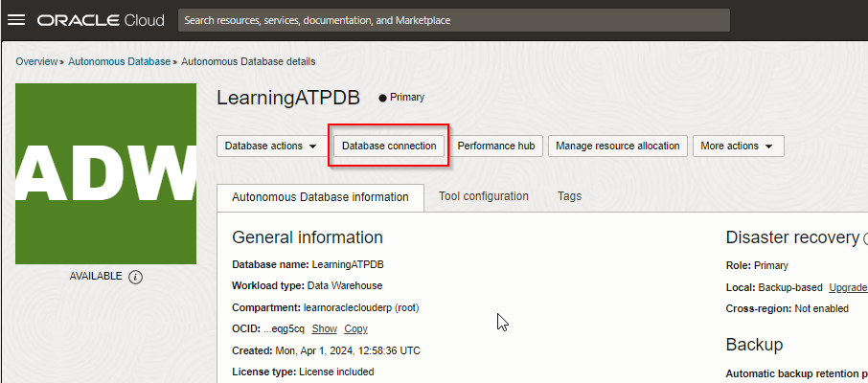Focus the search resources input field
The width and height of the screenshot is (868, 383).
click(453, 20)
